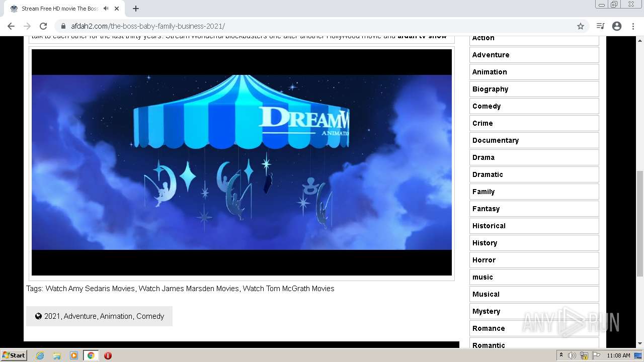The image size is (644, 362).
Task: Open the History category
Action: (534, 243)
